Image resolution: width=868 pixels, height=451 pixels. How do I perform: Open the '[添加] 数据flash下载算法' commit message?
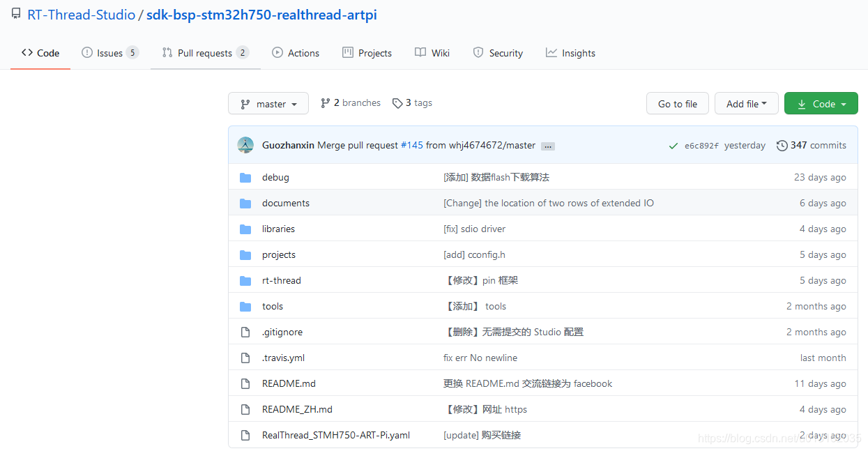click(x=496, y=178)
